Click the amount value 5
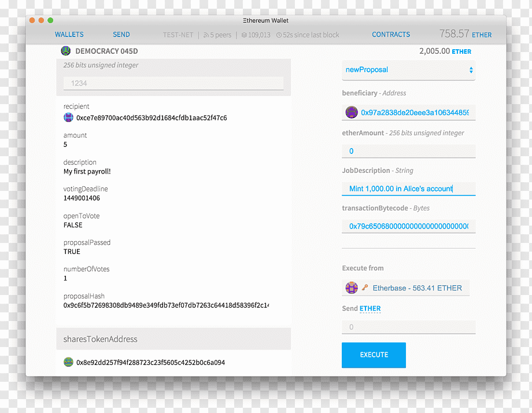The height and width of the screenshot is (413, 532). click(x=65, y=145)
